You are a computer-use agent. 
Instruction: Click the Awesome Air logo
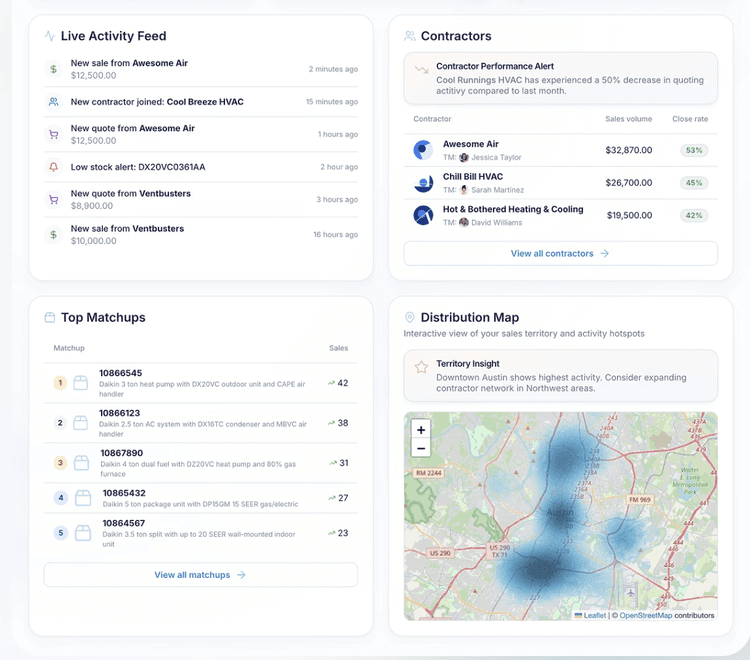coord(423,150)
